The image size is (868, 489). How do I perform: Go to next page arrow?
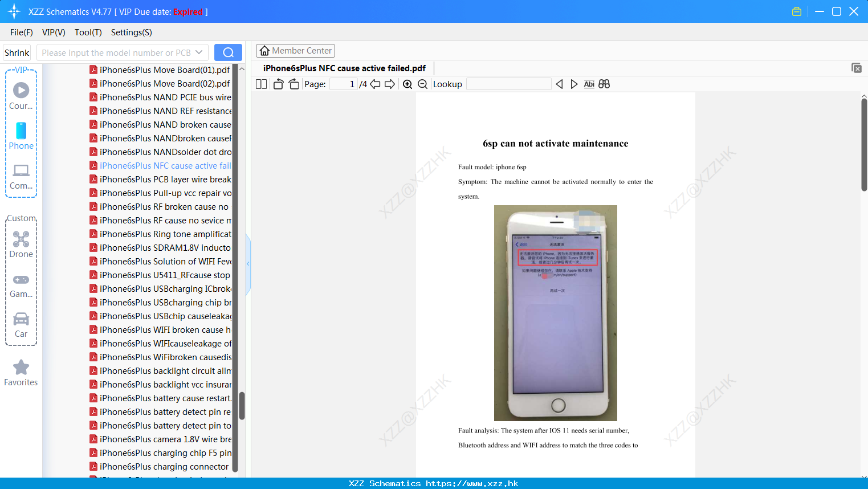pos(390,84)
